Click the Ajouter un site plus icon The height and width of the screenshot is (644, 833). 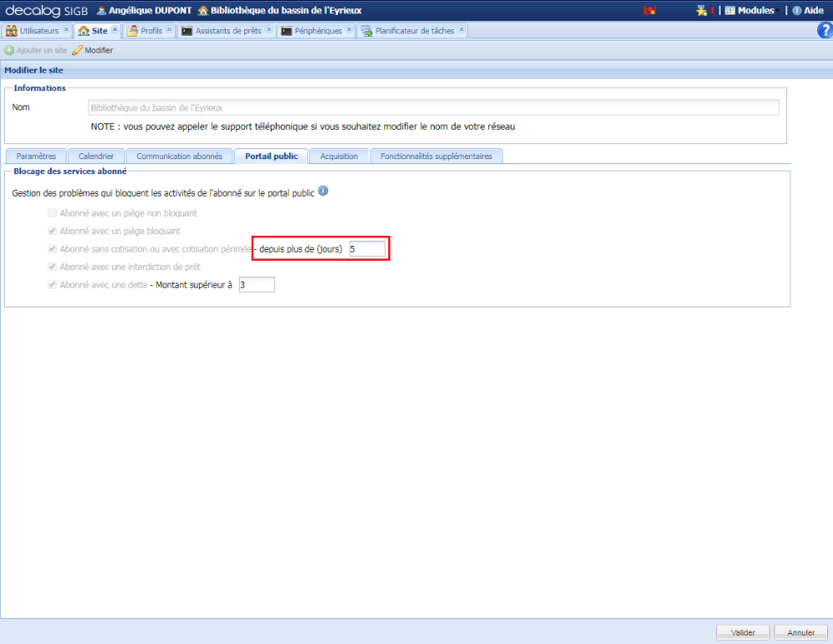coord(7,49)
